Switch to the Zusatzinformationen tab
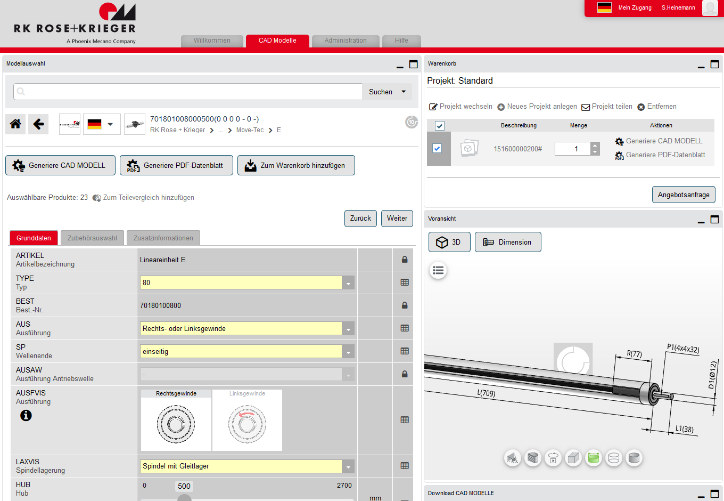Screen dimensions: 724x501 163,238
